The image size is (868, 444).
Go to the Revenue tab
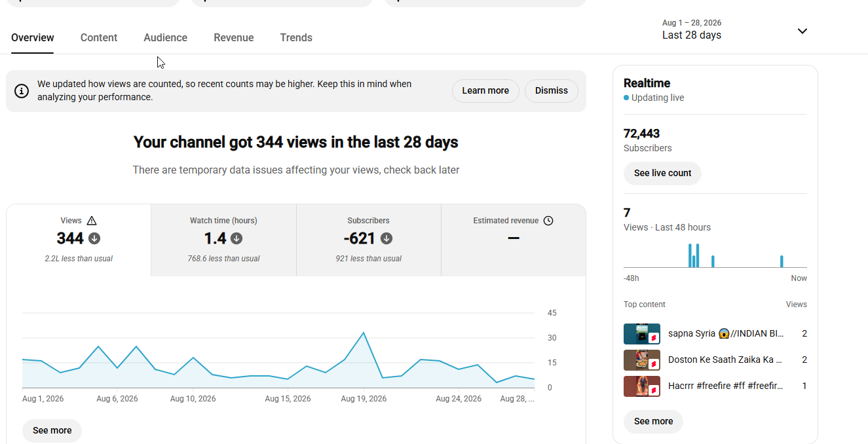(234, 37)
